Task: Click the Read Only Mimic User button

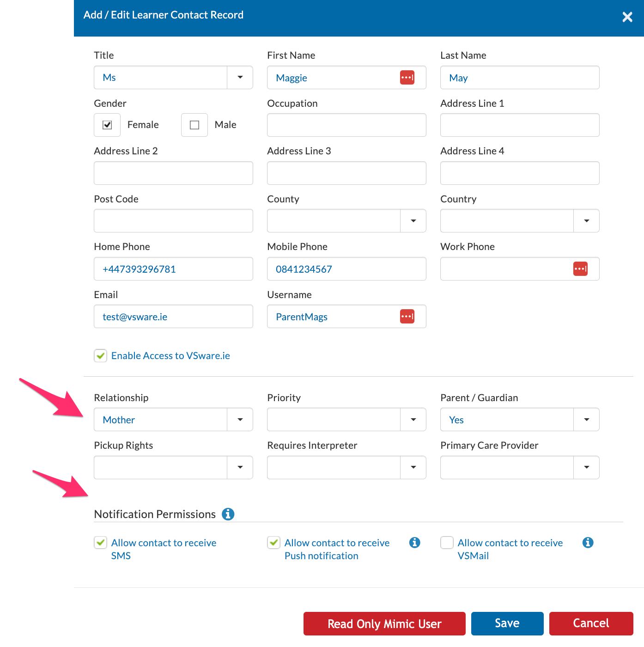Action: point(384,623)
